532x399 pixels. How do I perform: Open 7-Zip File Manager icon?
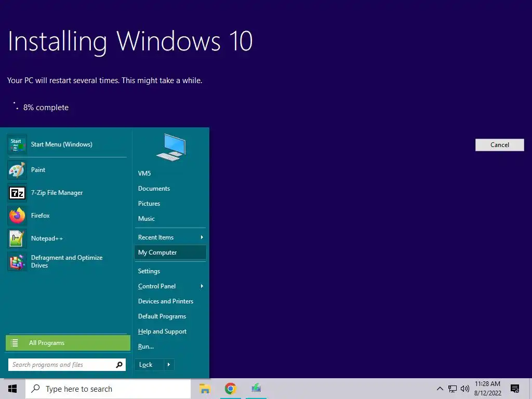17,193
